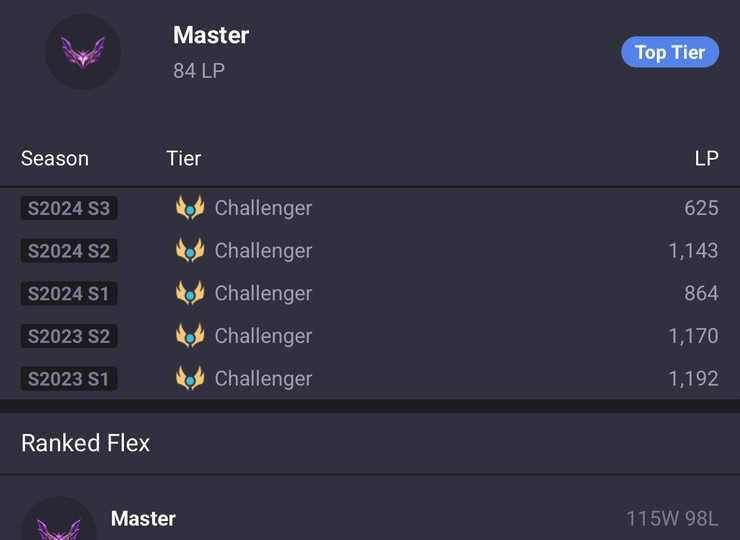Select the S2023 S2 season tag
The image size is (740, 540).
pyautogui.click(x=69, y=336)
